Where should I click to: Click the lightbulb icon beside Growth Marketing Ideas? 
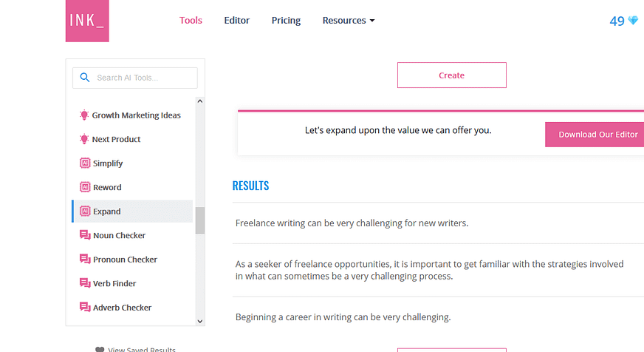[84, 115]
